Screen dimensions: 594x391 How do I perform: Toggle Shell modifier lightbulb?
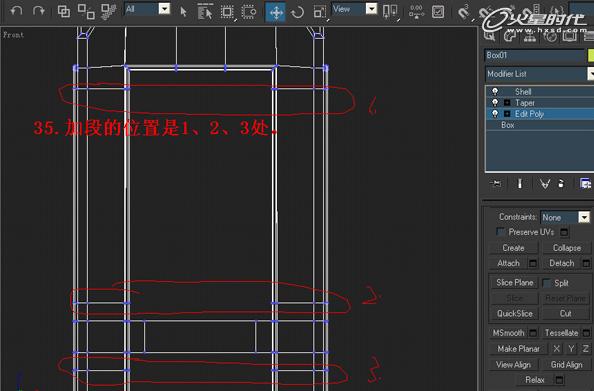tap(495, 92)
